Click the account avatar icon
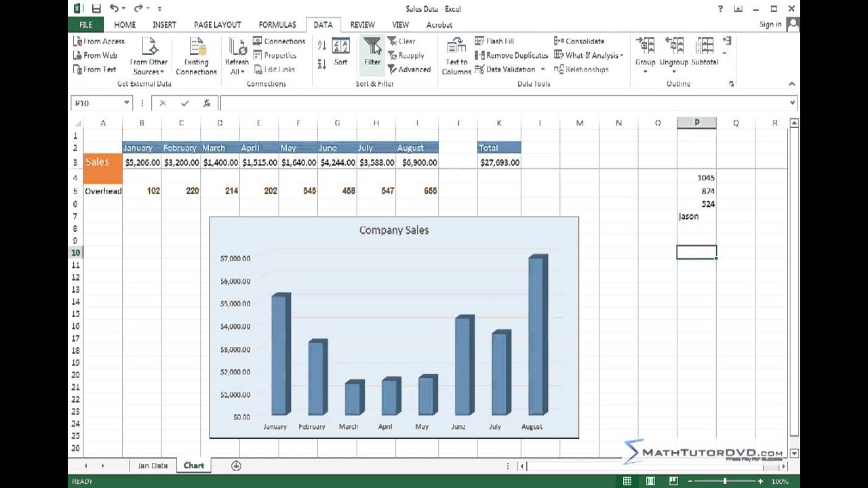Viewport: 868px width, 488px height. [793, 24]
